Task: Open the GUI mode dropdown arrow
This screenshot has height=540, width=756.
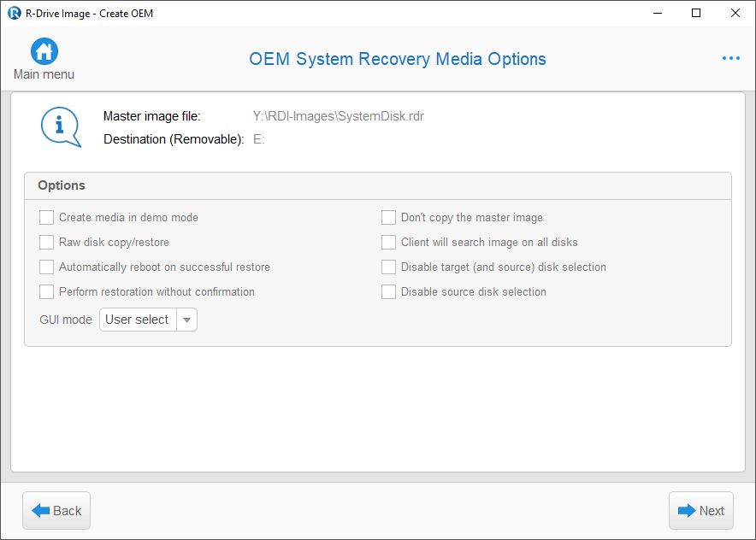Action: 187,320
